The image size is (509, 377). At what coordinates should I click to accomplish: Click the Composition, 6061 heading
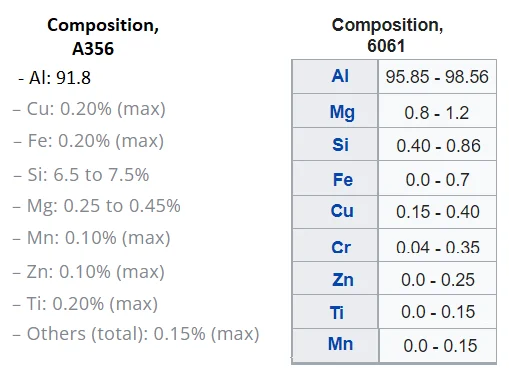[387, 35]
